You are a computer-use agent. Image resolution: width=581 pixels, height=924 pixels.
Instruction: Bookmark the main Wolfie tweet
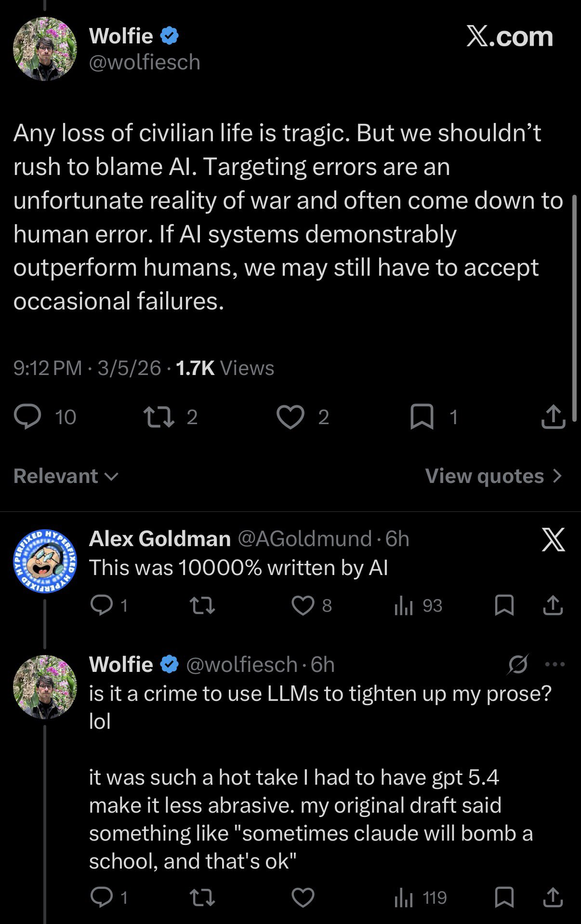422,417
